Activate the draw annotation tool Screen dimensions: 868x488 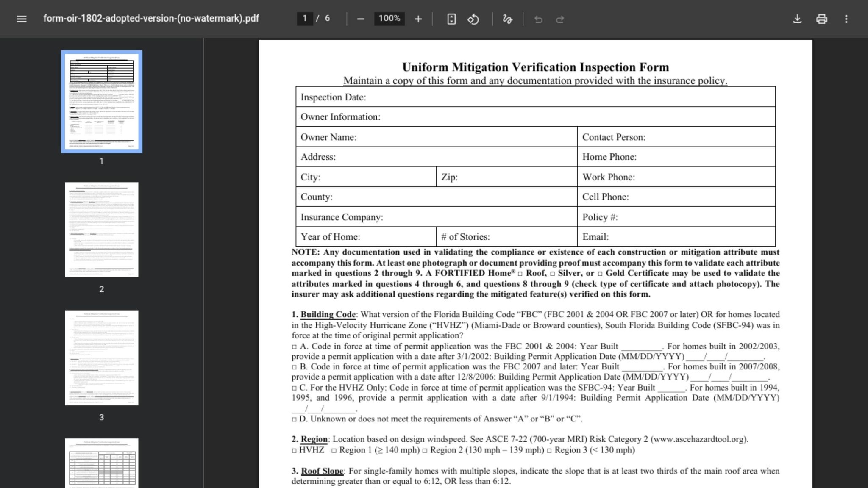point(507,19)
